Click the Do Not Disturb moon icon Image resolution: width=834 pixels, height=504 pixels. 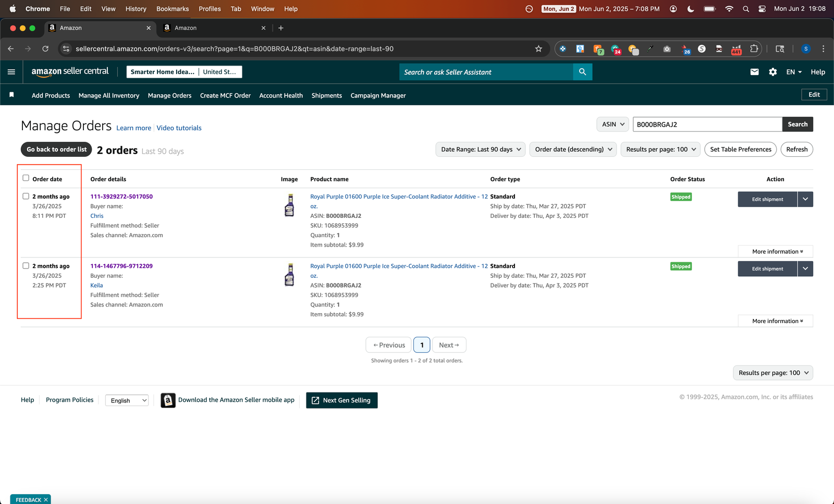tap(691, 9)
